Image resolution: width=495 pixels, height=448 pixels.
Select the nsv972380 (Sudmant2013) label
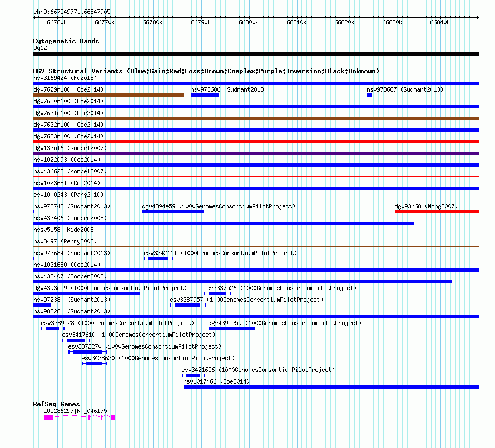[x=72, y=300]
